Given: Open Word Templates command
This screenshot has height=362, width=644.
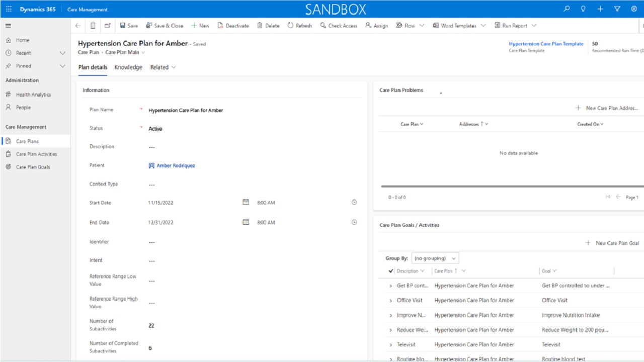Looking at the screenshot, I should pos(454,26).
